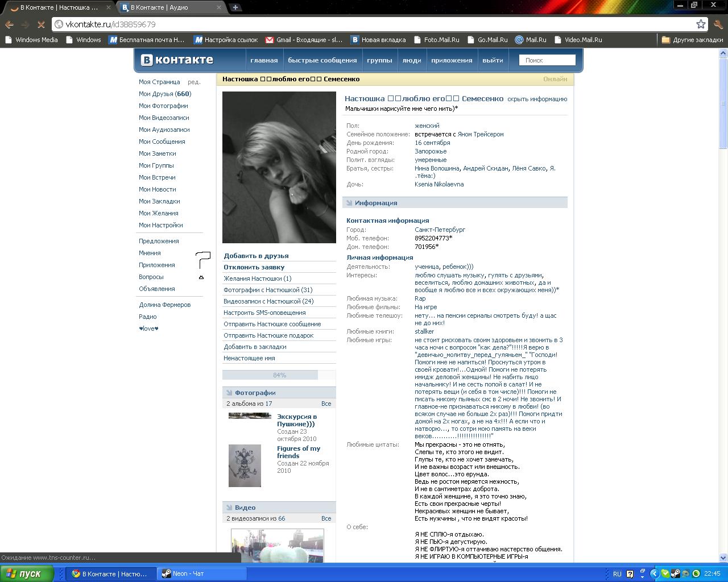Open the 'Бесплатная почта' Mail bookmark

point(147,40)
